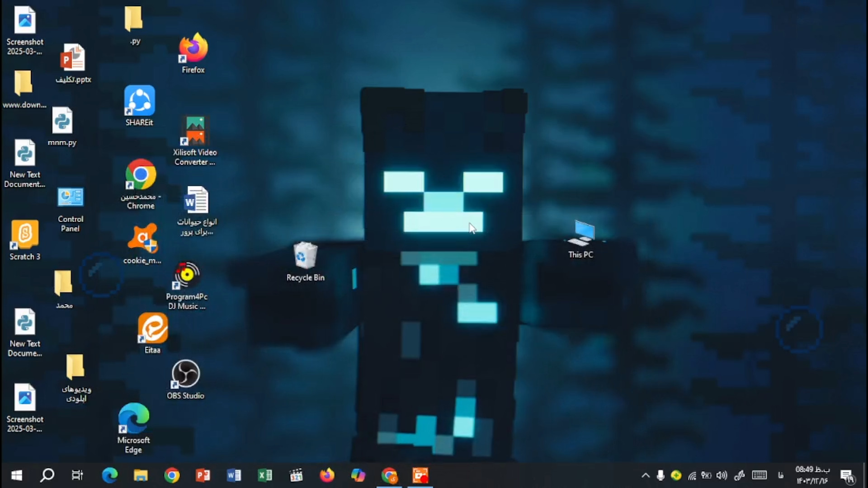868x488 pixels.
Task: Expand hidden system tray icons
Action: (x=646, y=475)
